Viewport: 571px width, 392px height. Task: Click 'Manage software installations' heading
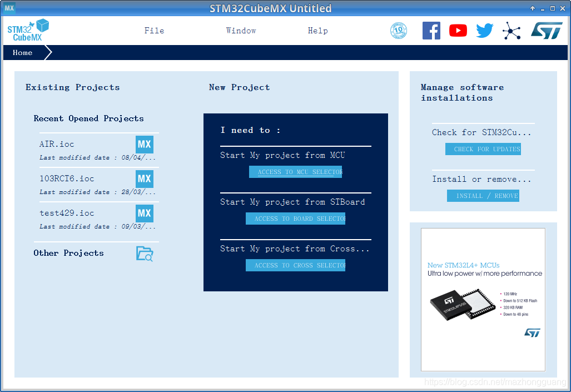[463, 92]
